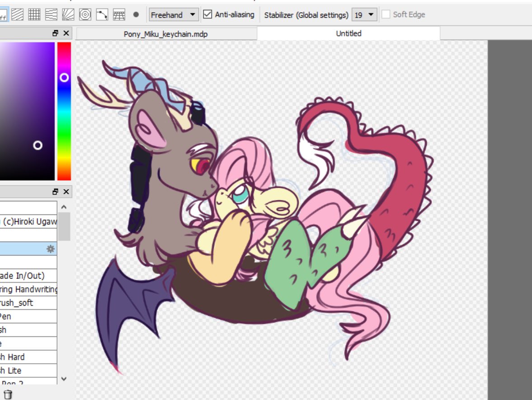Click the snap settings dot icon
The width and height of the screenshot is (532, 400).
tap(136, 14)
